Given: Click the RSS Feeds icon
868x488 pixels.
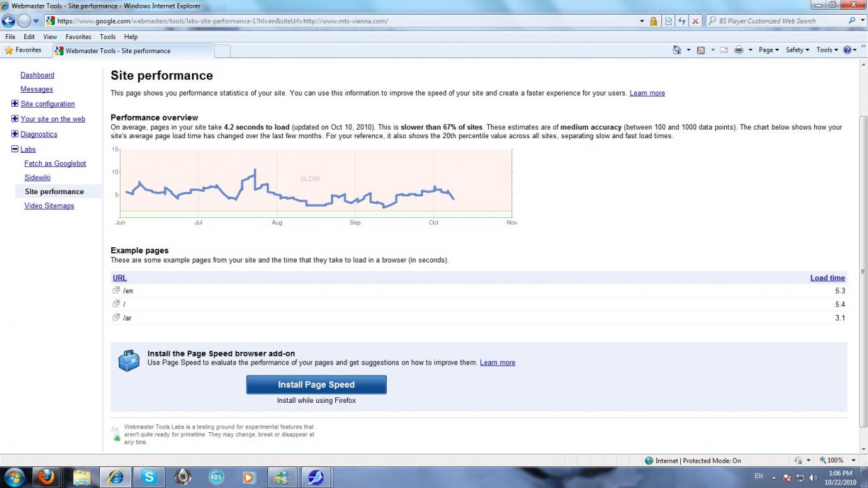Looking at the screenshot, I should click(700, 50).
